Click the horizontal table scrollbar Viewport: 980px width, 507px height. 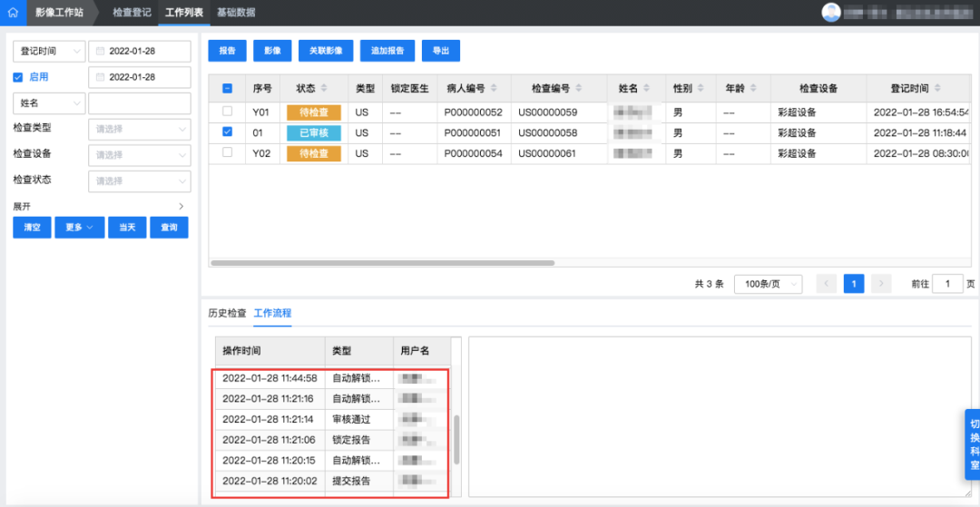383,263
